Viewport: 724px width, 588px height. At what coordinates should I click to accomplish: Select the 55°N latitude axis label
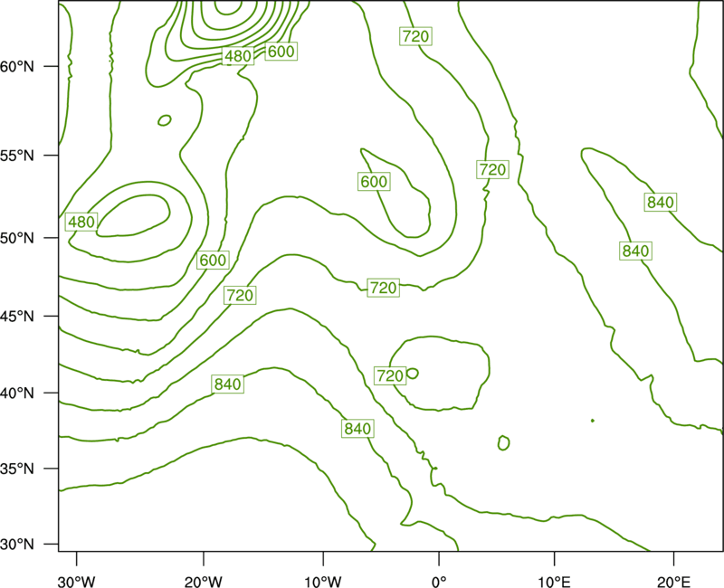click(x=17, y=156)
